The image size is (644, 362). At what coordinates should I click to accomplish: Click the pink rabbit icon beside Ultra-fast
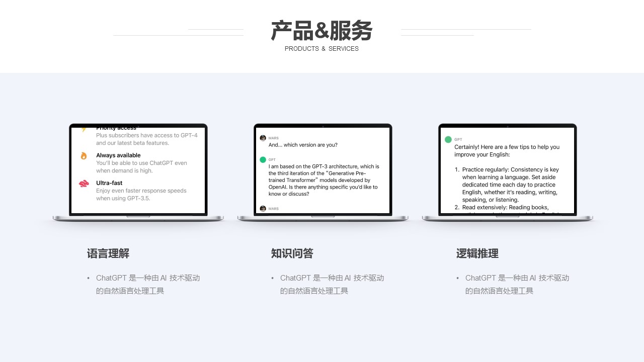pos(84,184)
